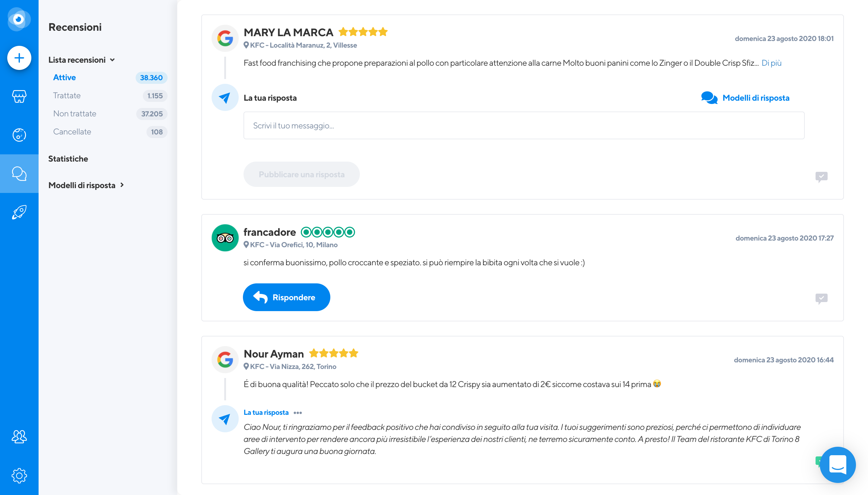Click the Scrivi il tuo messaggio field
868x495 pixels.
click(524, 125)
